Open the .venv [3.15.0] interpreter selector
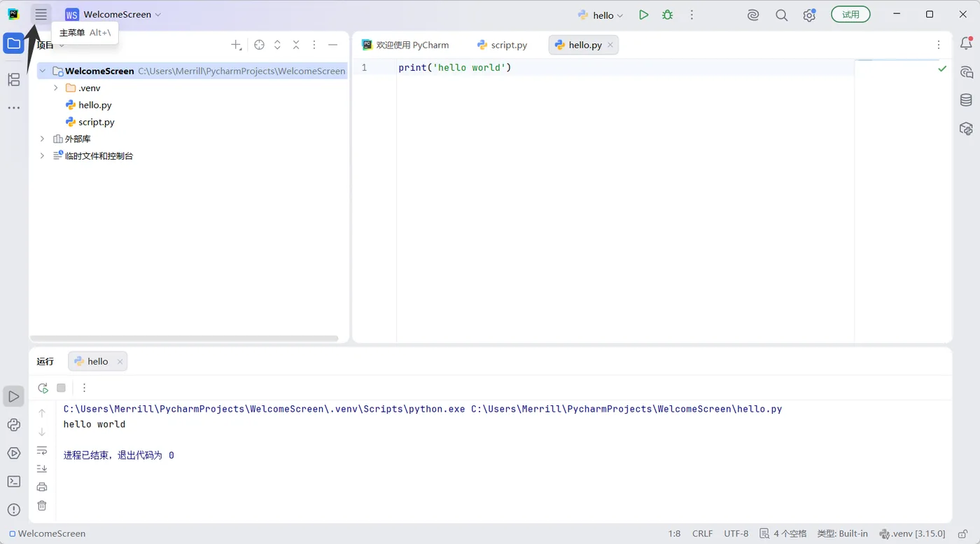 [912, 533]
